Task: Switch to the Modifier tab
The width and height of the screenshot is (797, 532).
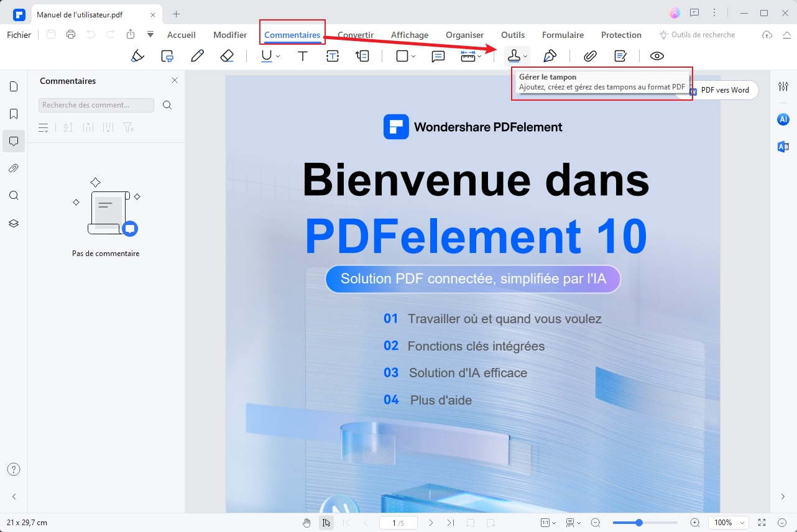Action: tap(230, 35)
